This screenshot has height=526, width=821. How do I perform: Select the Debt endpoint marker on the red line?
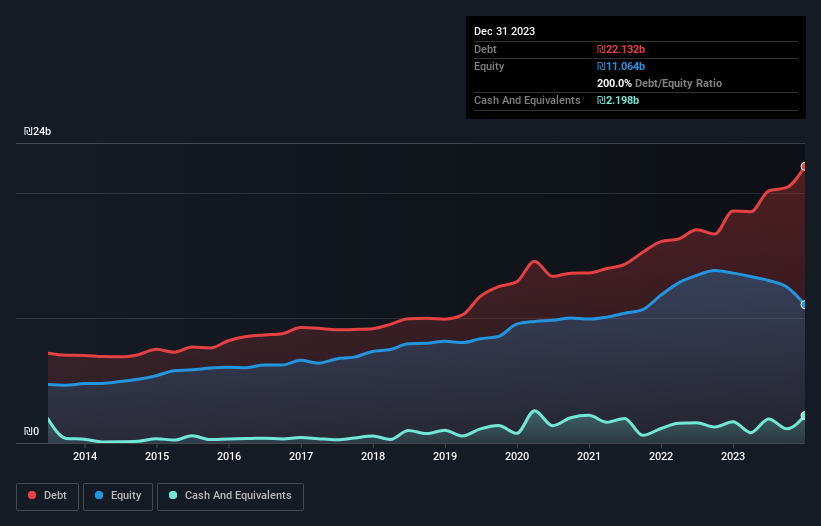(804, 166)
